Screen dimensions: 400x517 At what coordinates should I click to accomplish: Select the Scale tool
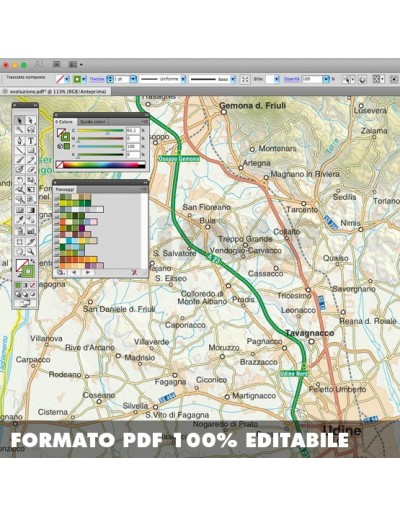pyautogui.click(x=31, y=180)
